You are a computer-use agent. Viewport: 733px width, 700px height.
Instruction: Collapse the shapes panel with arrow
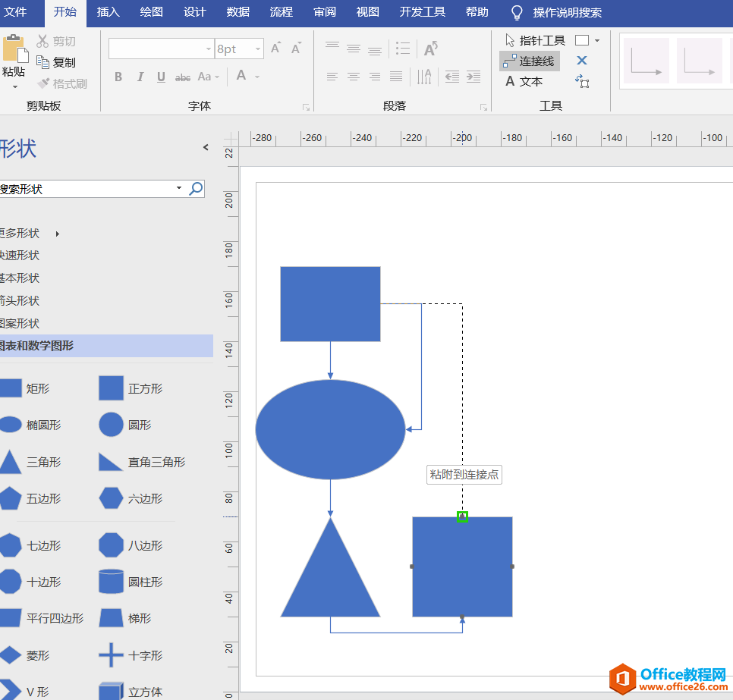[x=205, y=147]
